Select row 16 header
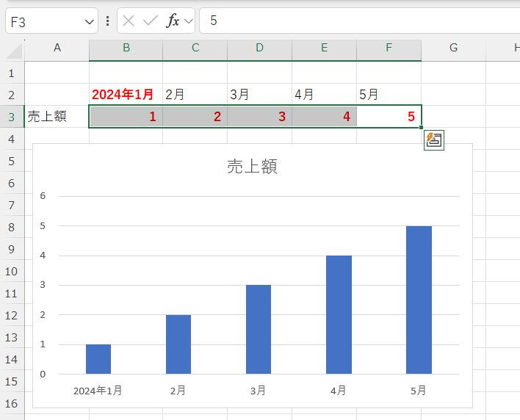Screen dimensions: 520x420 [x=12, y=403]
